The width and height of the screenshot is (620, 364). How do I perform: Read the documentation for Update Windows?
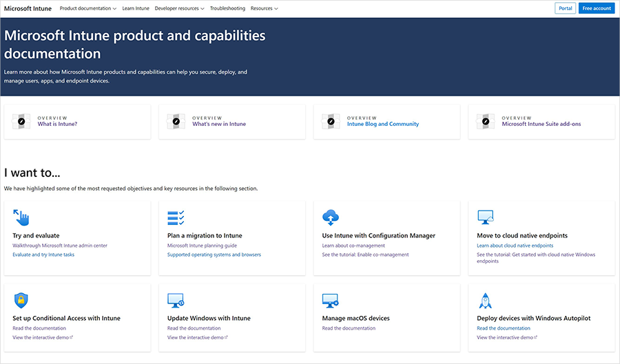click(194, 328)
